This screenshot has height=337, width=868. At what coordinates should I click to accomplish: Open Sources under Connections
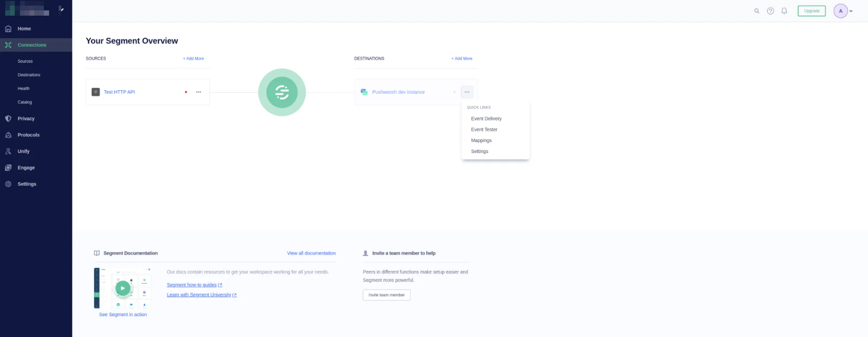point(25,61)
